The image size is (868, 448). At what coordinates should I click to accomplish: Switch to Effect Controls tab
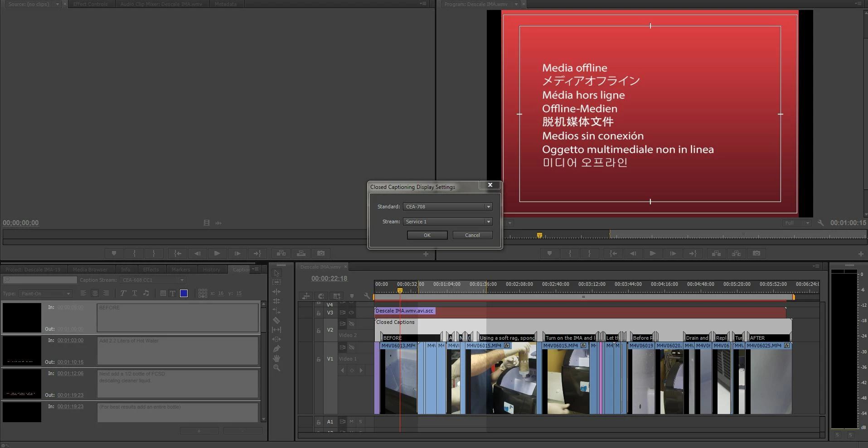(91, 4)
